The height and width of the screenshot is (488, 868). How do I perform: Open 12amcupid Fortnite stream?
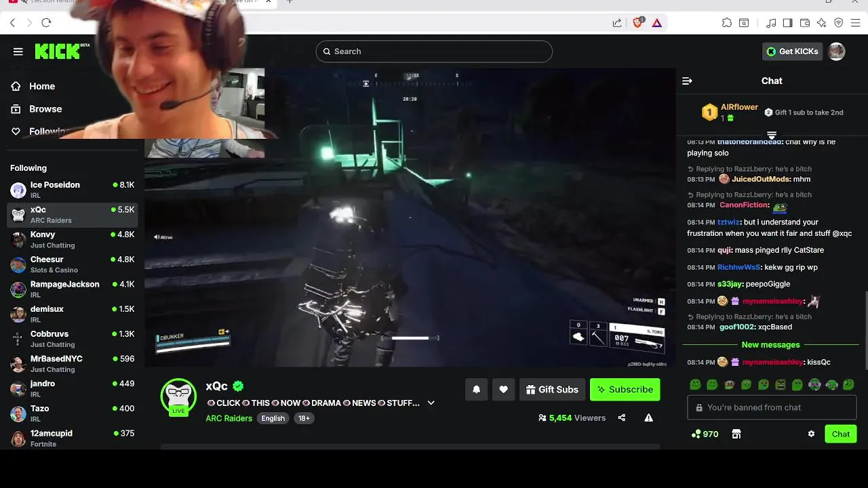pos(73,438)
